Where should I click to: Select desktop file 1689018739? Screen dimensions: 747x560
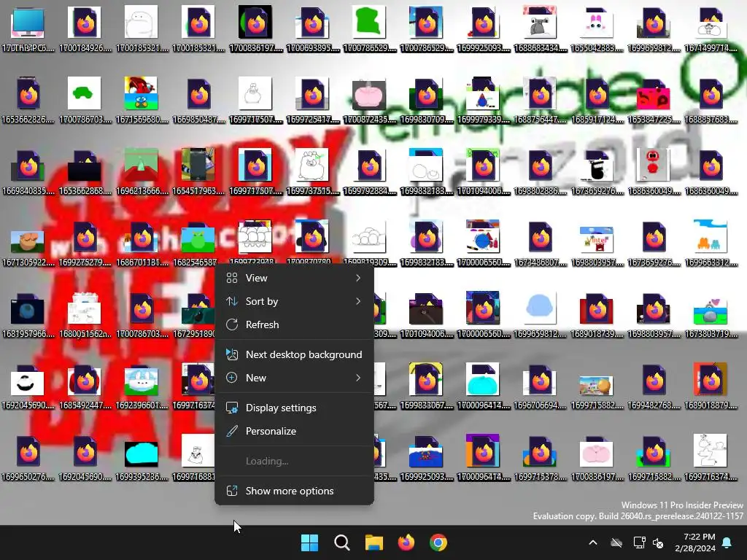tap(597, 315)
